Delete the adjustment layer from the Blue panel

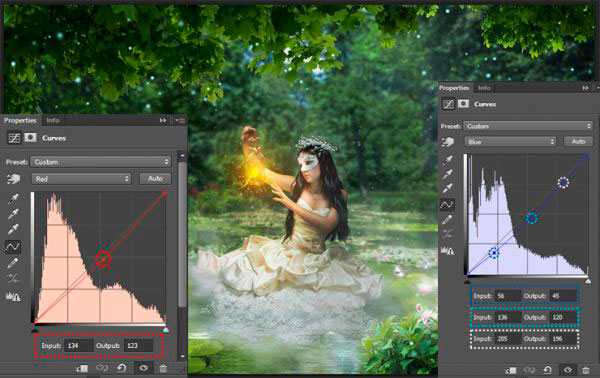pos(585,370)
